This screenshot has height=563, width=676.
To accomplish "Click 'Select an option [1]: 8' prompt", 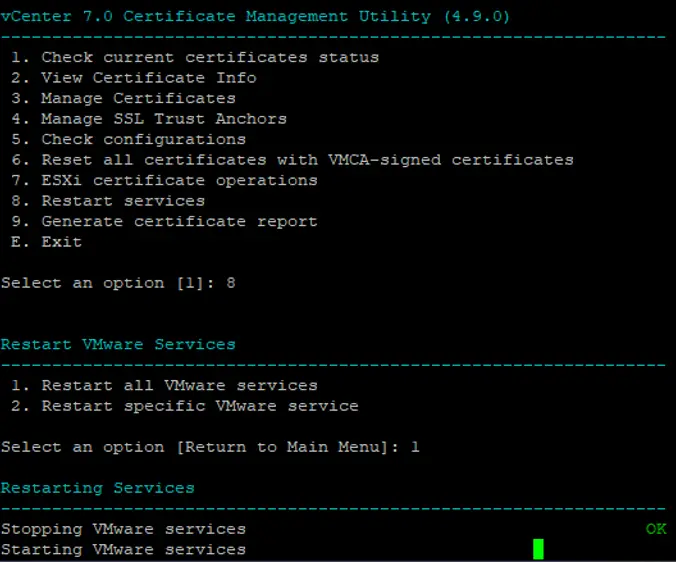I will tap(118, 283).
